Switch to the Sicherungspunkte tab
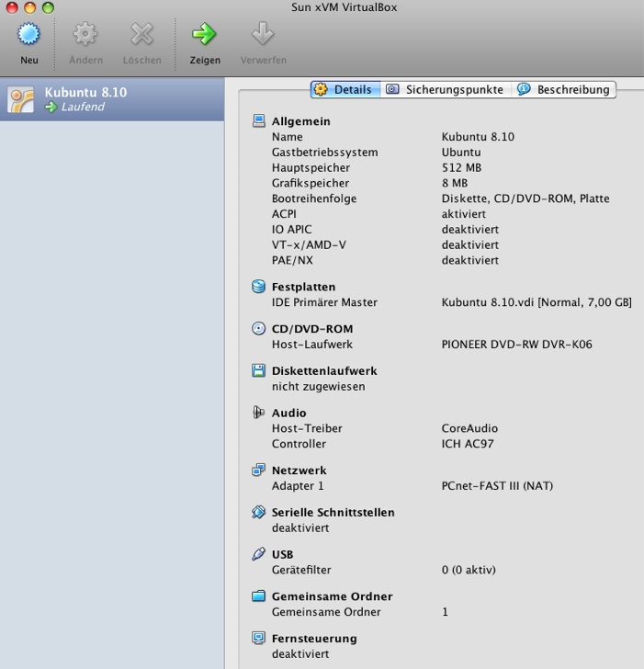Viewport: 644px width, 669px height. (446, 90)
